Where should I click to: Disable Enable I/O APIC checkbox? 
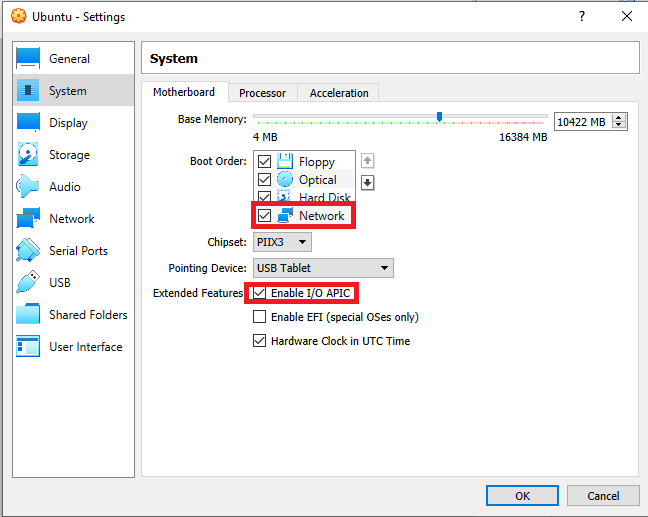(x=259, y=293)
